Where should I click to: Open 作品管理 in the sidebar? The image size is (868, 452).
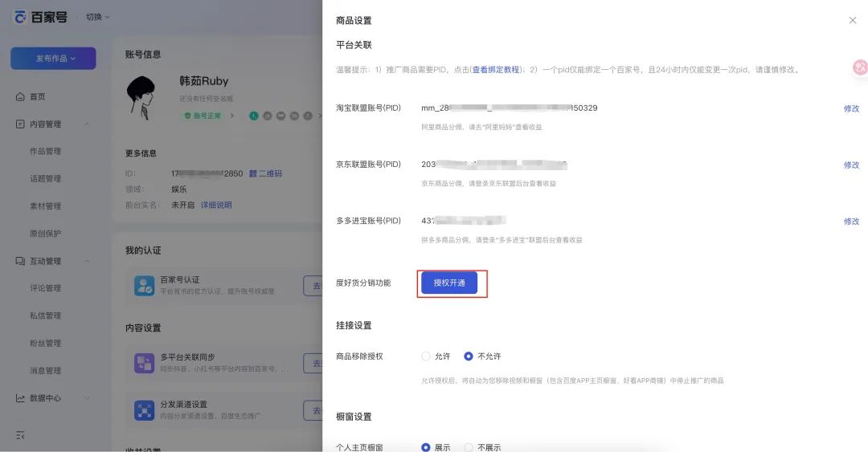(x=45, y=151)
